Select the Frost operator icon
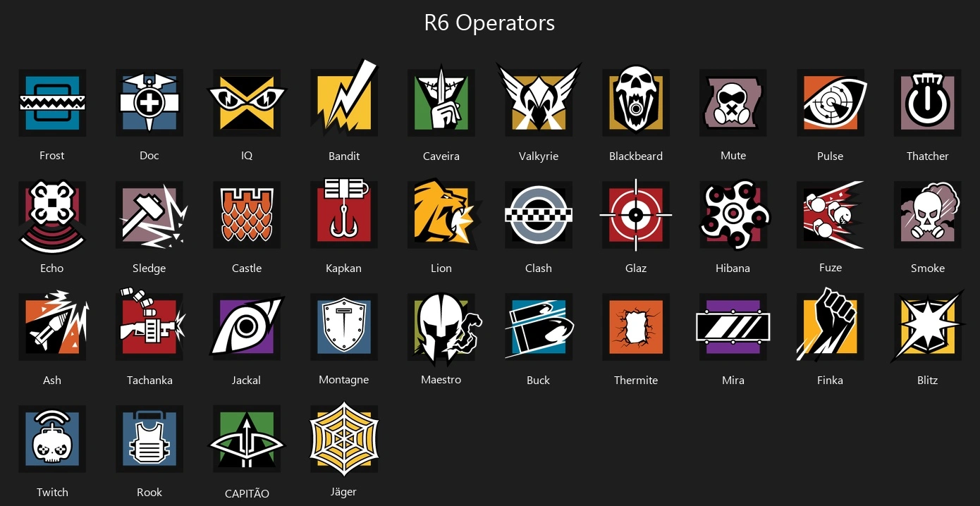 [x=52, y=103]
